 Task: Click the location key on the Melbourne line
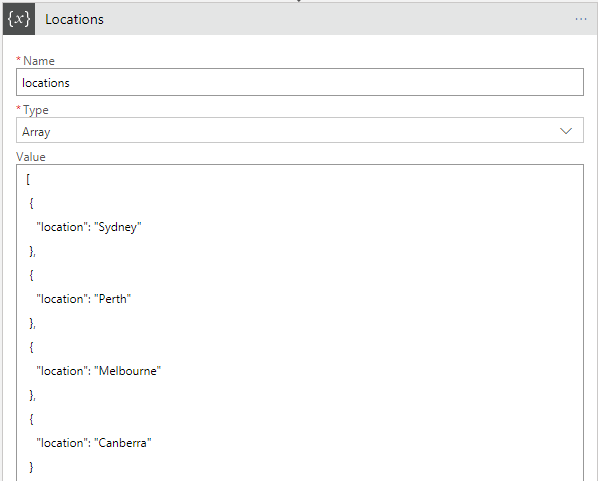pyautogui.click(x=62, y=371)
